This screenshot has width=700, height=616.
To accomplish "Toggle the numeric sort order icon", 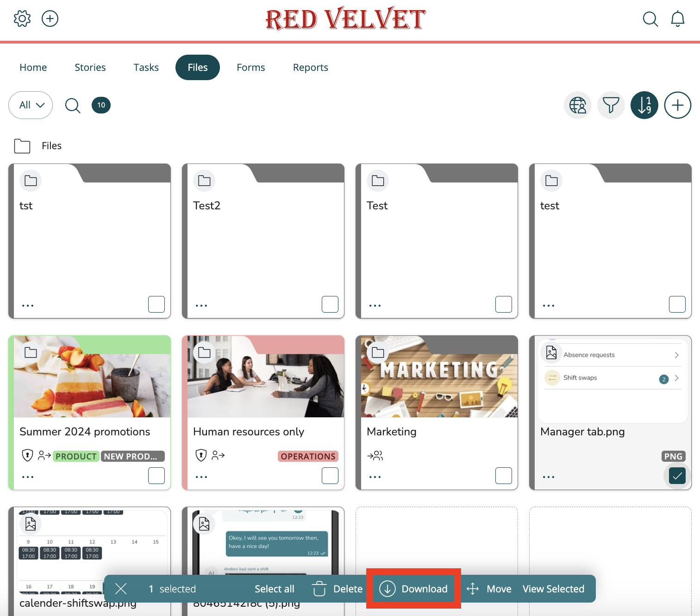I will click(x=644, y=105).
